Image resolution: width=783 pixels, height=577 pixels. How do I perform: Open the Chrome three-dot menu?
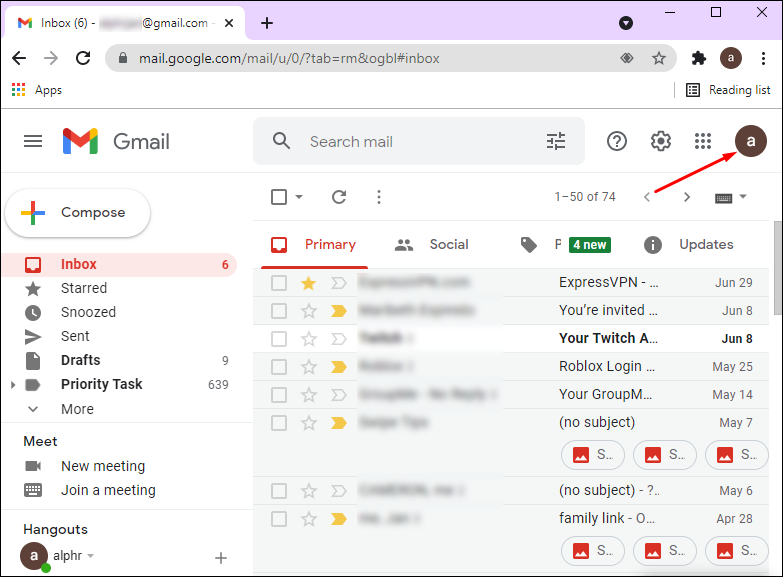(763, 58)
